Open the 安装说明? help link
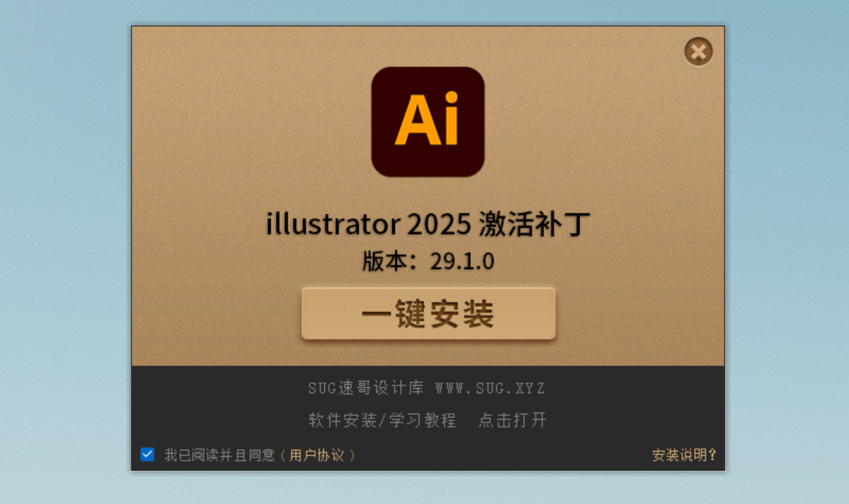Image resolution: width=849 pixels, height=504 pixels. [683, 455]
